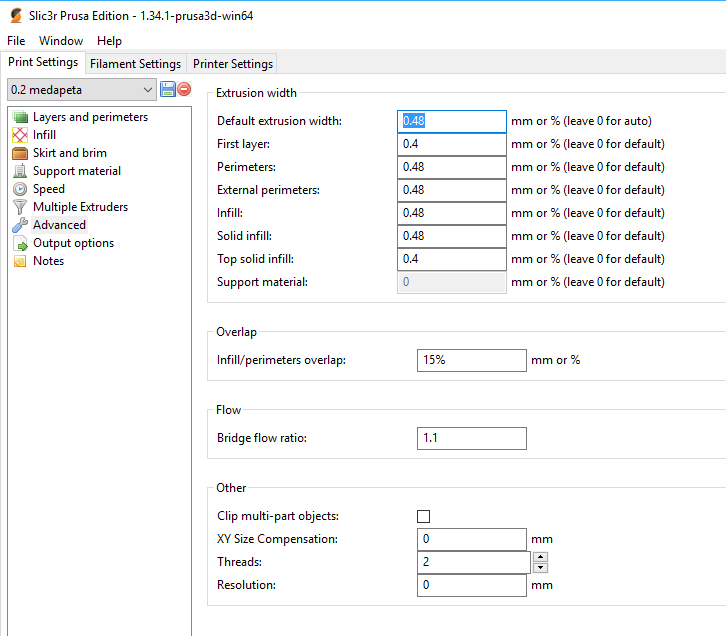
Task: Decrease Threads with the down arrow
Action: (540, 567)
